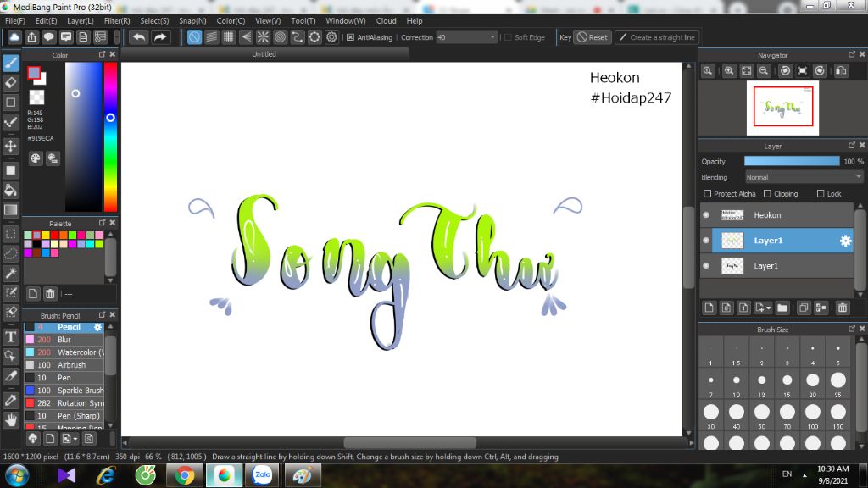Select the Rectangle select tool

10,234
